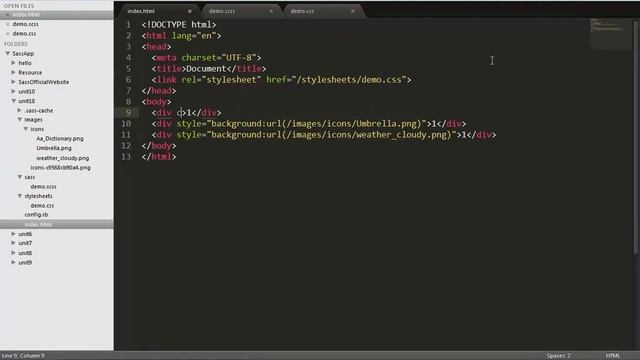
Task: Expand the hello folder arrow
Action: (x=13, y=63)
